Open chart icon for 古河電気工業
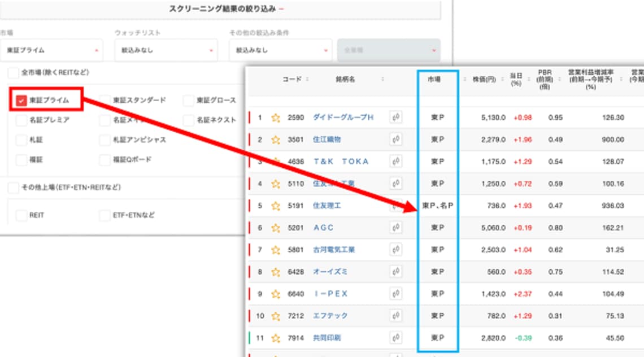The width and height of the screenshot is (644, 357). pyautogui.click(x=396, y=249)
